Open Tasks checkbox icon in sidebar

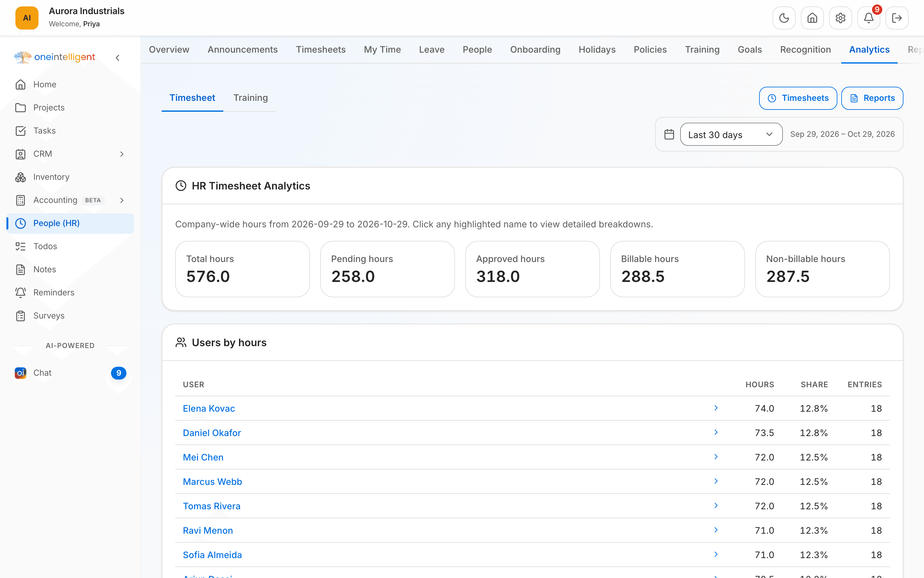click(x=21, y=131)
